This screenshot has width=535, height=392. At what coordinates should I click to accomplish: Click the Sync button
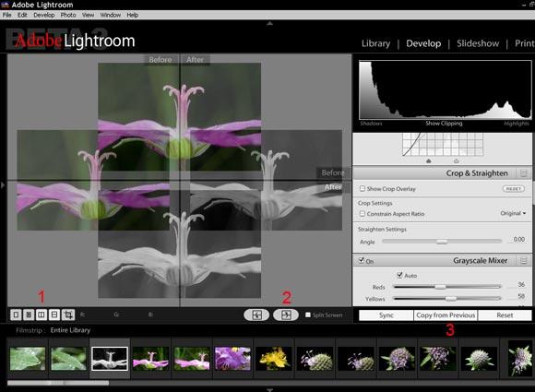(386, 315)
